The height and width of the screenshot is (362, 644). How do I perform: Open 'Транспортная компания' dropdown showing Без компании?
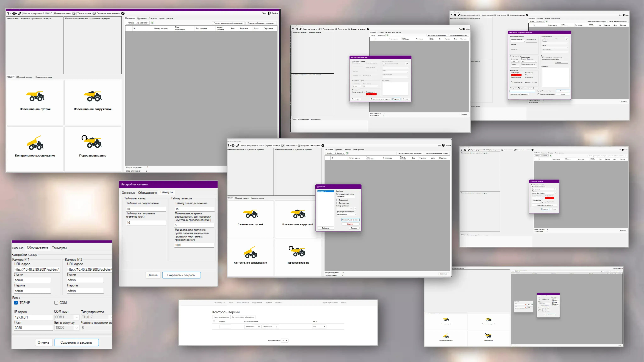346,214
